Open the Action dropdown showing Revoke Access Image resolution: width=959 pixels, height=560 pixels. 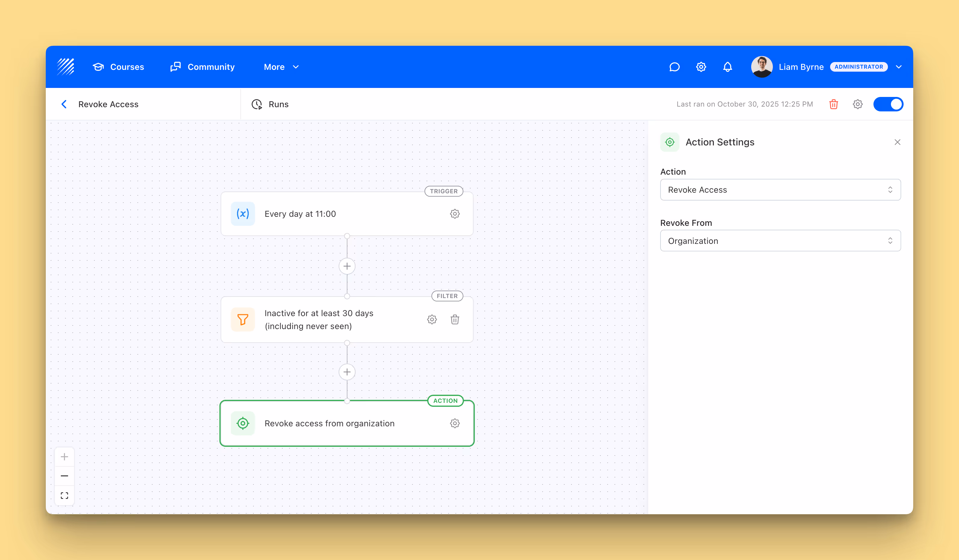[780, 189]
